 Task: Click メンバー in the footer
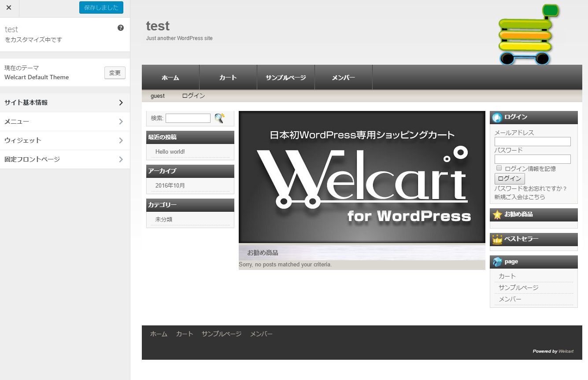pos(261,334)
